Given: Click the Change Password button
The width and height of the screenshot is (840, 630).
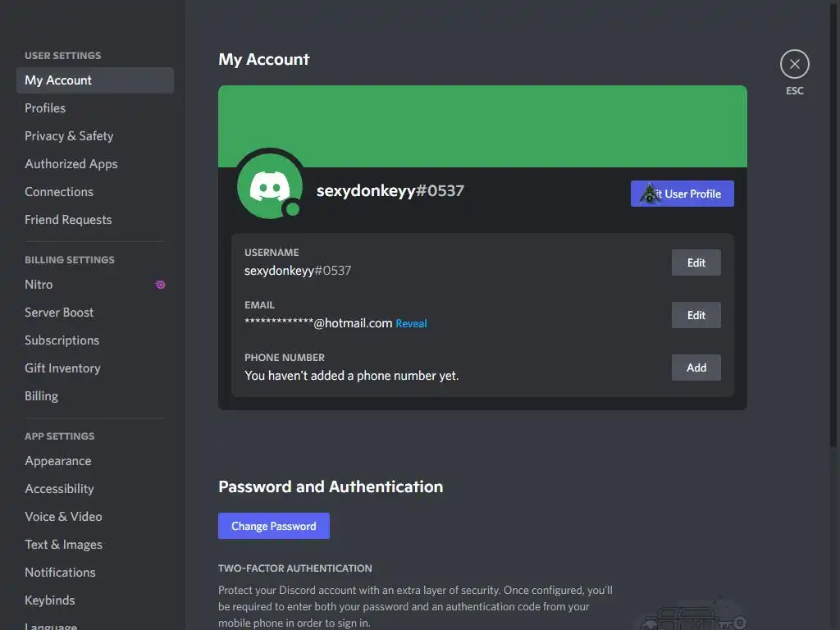Looking at the screenshot, I should [x=274, y=526].
